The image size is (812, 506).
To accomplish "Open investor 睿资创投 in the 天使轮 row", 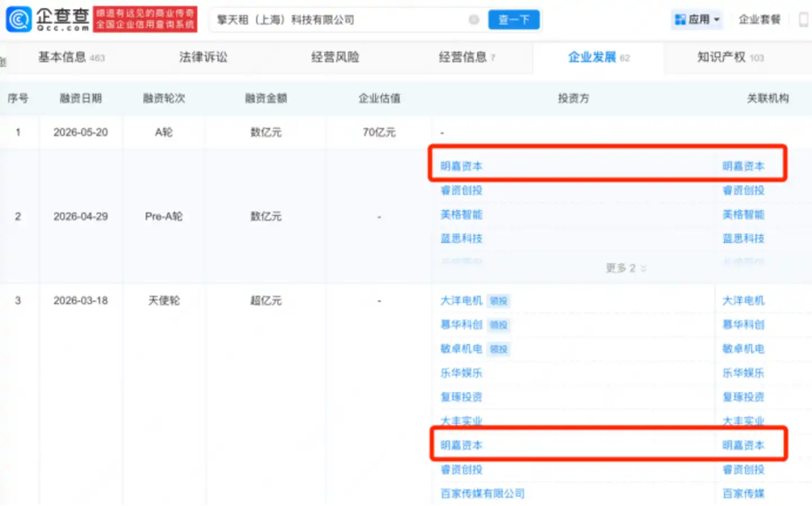I will pyautogui.click(x=461, y=469).
